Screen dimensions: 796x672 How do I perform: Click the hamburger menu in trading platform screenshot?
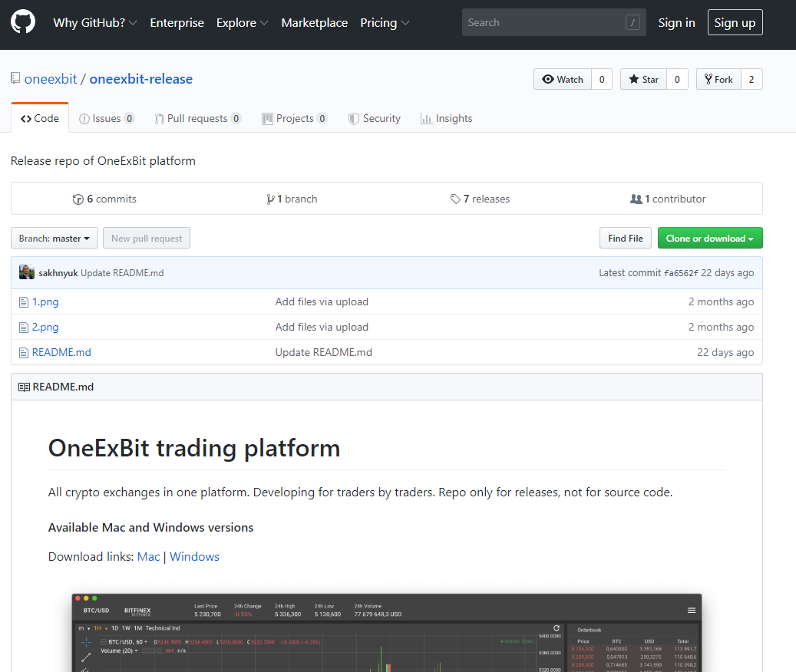click(x=692, y=610)
